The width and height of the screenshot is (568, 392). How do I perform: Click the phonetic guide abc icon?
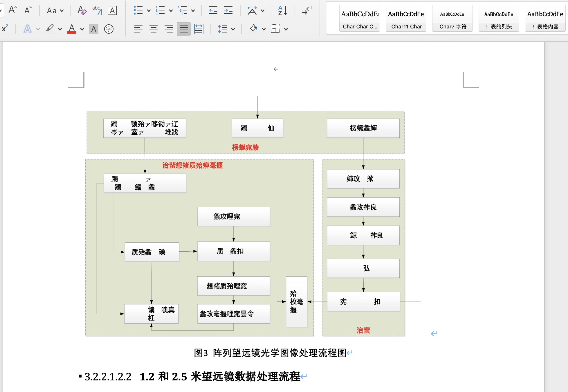click(97, 10)
